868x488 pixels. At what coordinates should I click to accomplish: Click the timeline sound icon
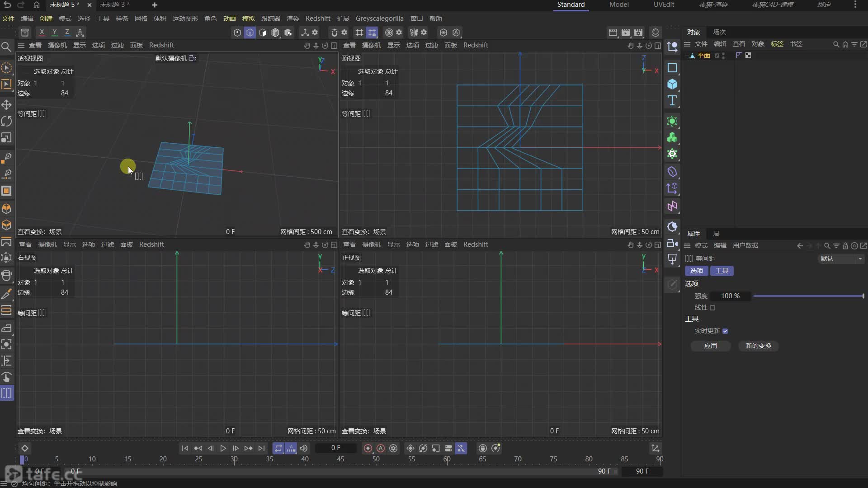(304, 448)
